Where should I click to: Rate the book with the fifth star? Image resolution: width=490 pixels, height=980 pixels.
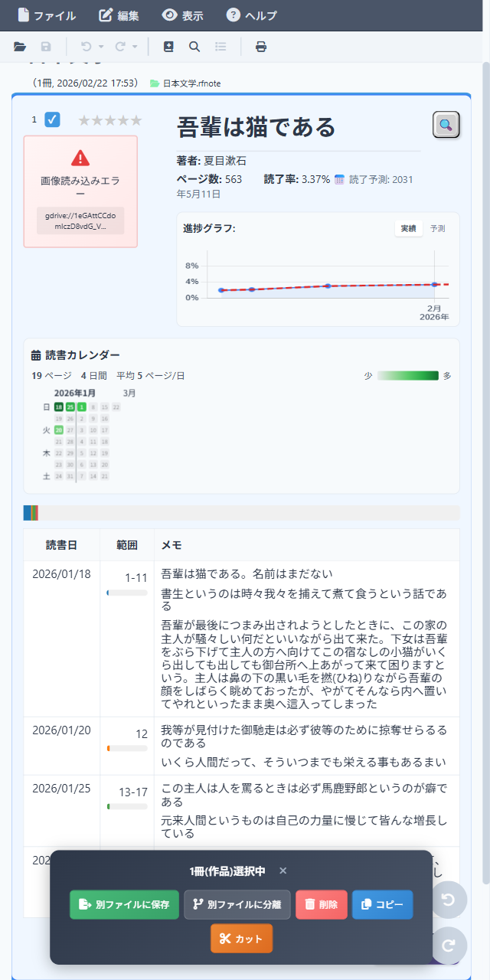pos(138,119)
